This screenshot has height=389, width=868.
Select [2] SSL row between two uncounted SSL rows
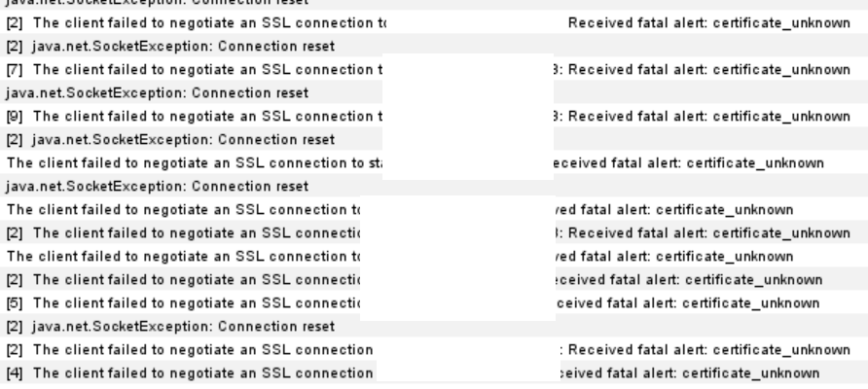434,233
